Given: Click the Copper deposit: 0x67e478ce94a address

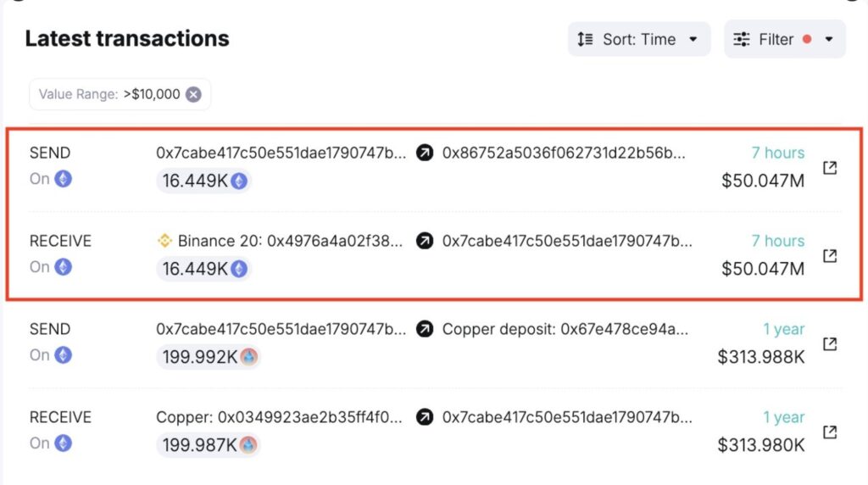Looking at the screenshot, I should point(565,329).
